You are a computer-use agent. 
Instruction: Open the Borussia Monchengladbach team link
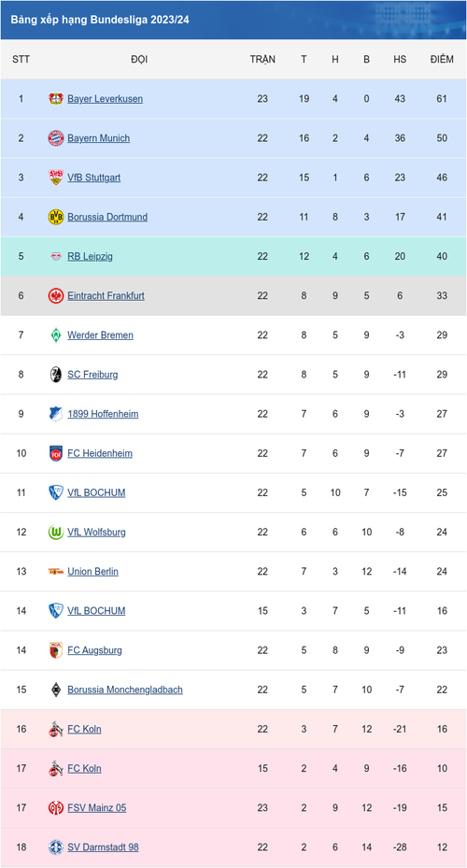[x=125, y=690]
